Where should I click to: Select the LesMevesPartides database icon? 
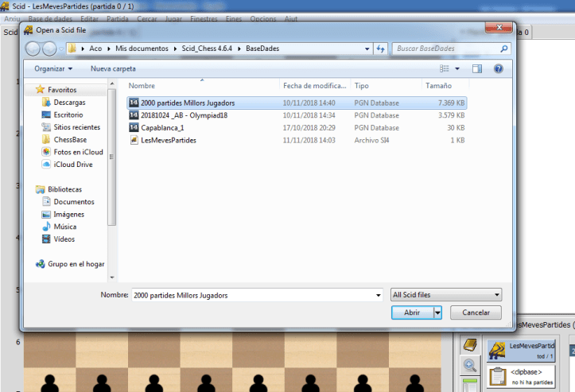tap(498, 348)
